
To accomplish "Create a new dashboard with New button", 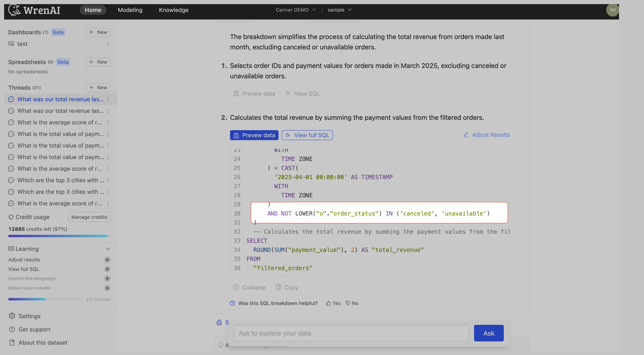I will click(x=98, y=32).
